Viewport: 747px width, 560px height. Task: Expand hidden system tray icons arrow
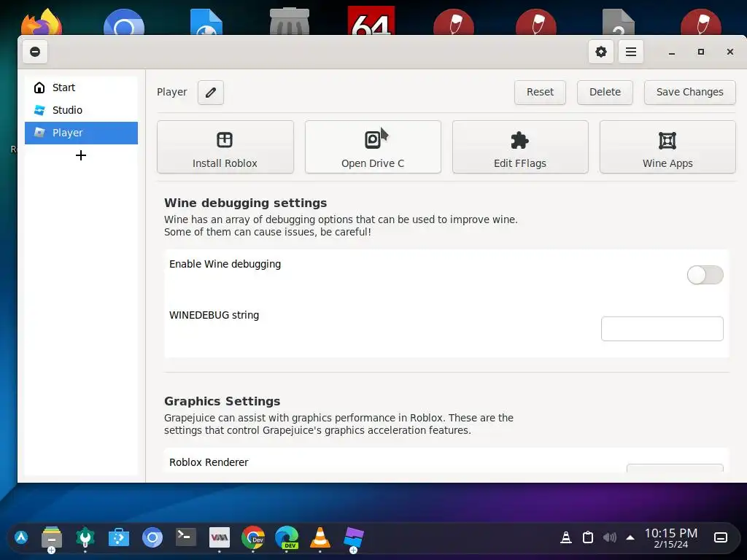(x=630, y=537)
